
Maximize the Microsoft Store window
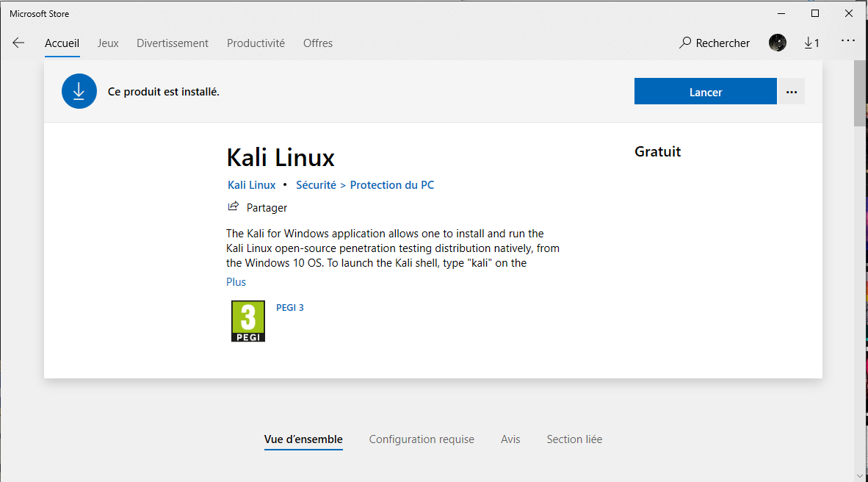(x=815, y=13)
